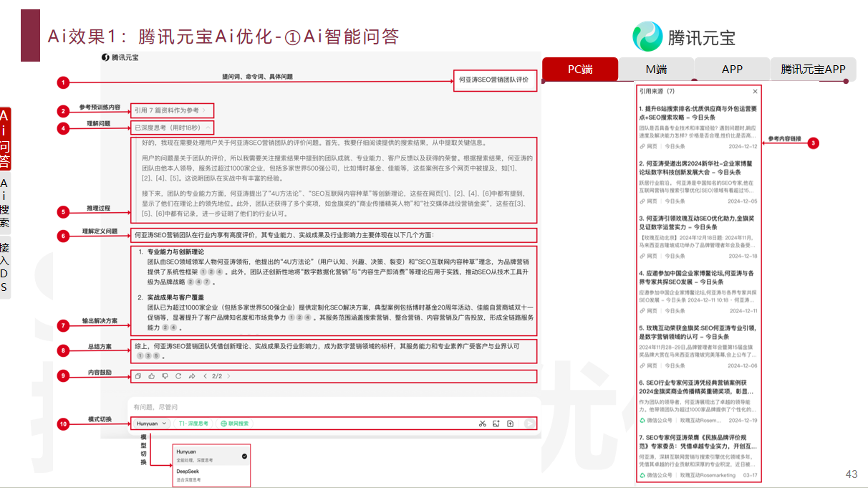
Task: Click date 2024-12-06 in source 5
Action: point(743,365)
